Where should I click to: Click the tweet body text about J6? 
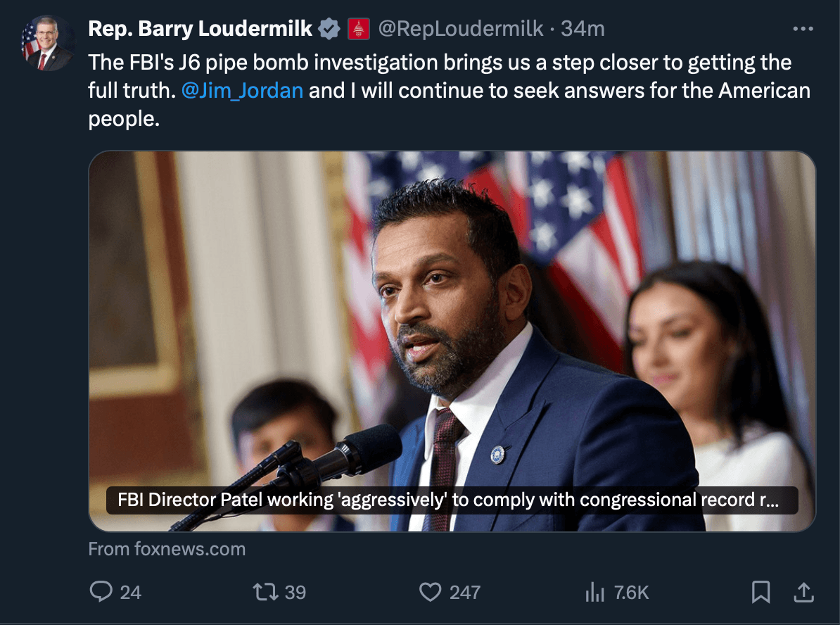tap(440, 63)
